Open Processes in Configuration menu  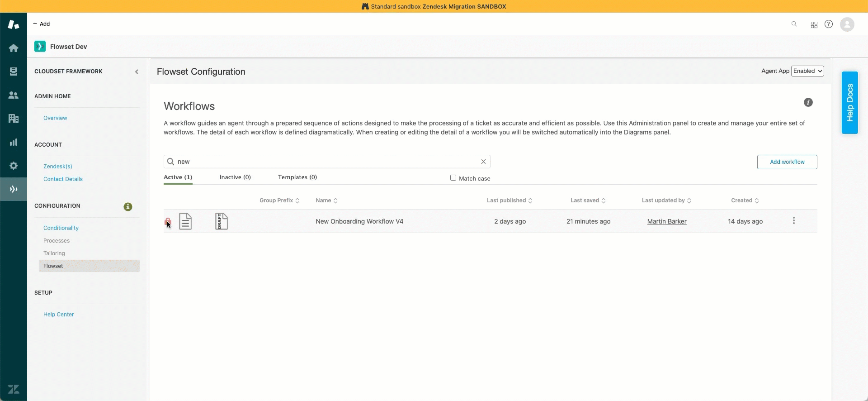57,241
